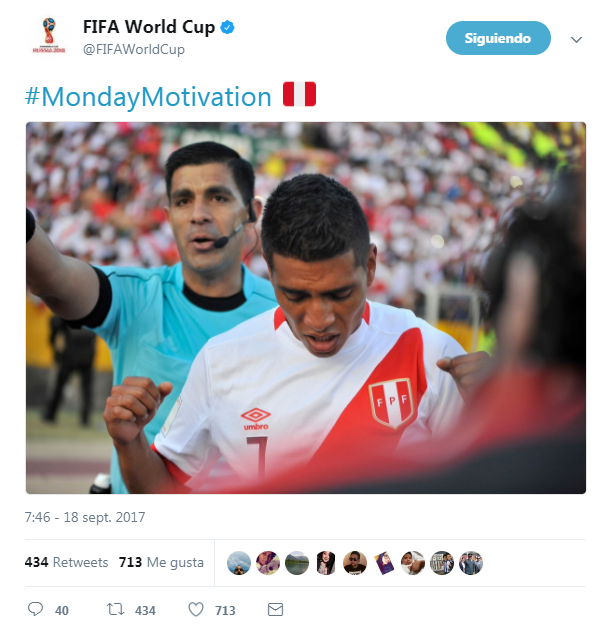This screenshot has height=636, width=595.
Task: View the 713 Me gusta list
Action: (161, 562)
